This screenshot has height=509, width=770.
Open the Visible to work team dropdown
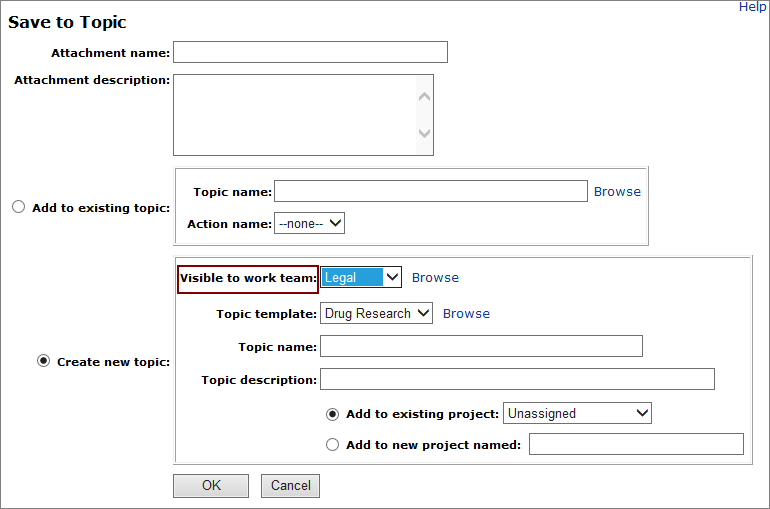pyautogui.click(x=361, y=277)
